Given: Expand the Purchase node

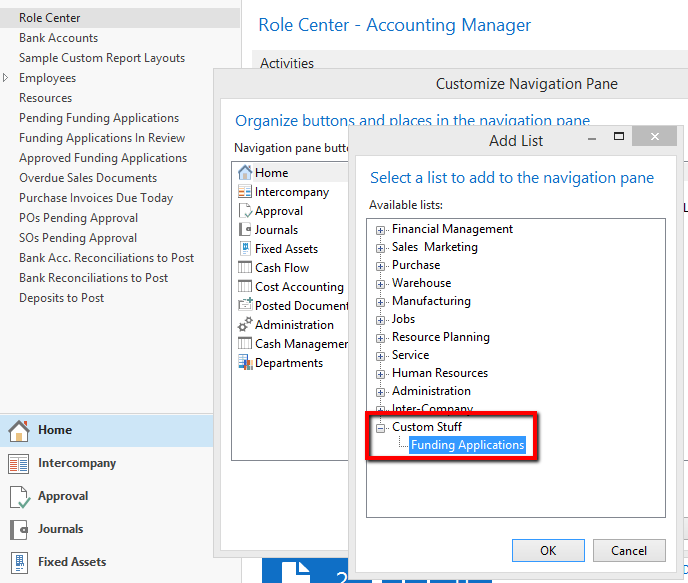Looking at the screenshot, I should pos(380,266).
